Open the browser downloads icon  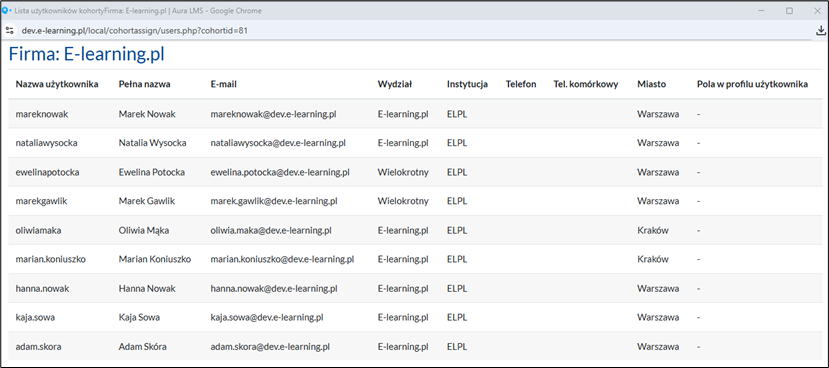[x=821, y=31]
